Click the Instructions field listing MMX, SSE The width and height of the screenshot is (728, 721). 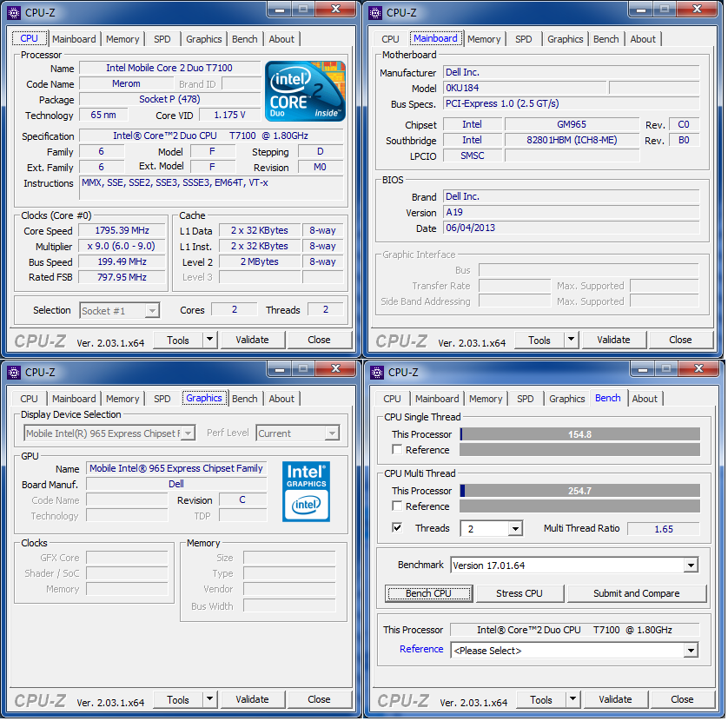[x=212, y=188]
